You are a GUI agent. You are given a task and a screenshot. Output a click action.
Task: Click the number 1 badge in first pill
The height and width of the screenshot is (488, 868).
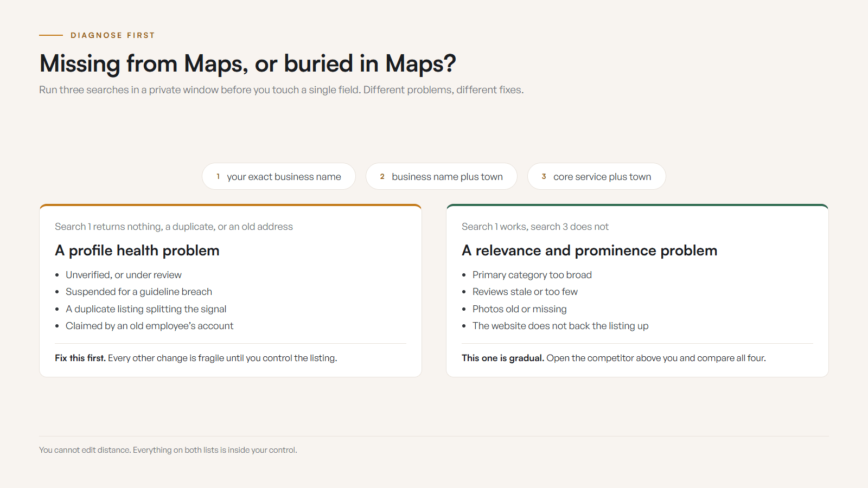218,176
